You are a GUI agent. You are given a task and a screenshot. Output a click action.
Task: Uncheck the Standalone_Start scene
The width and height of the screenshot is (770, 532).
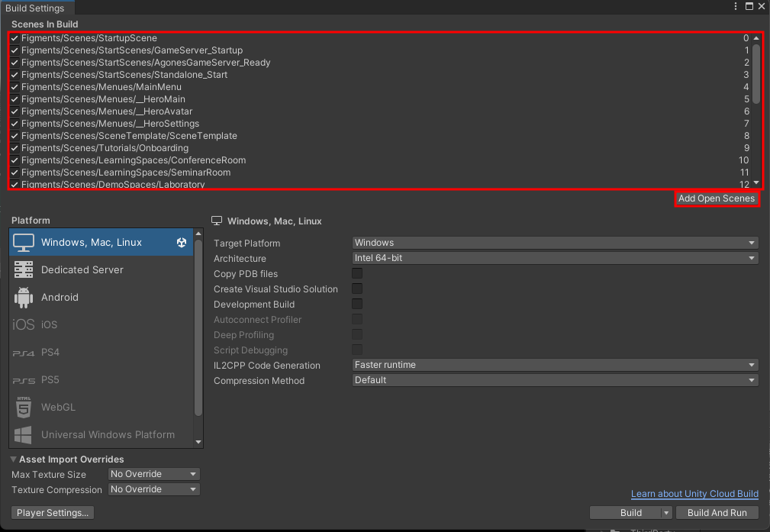14,75
